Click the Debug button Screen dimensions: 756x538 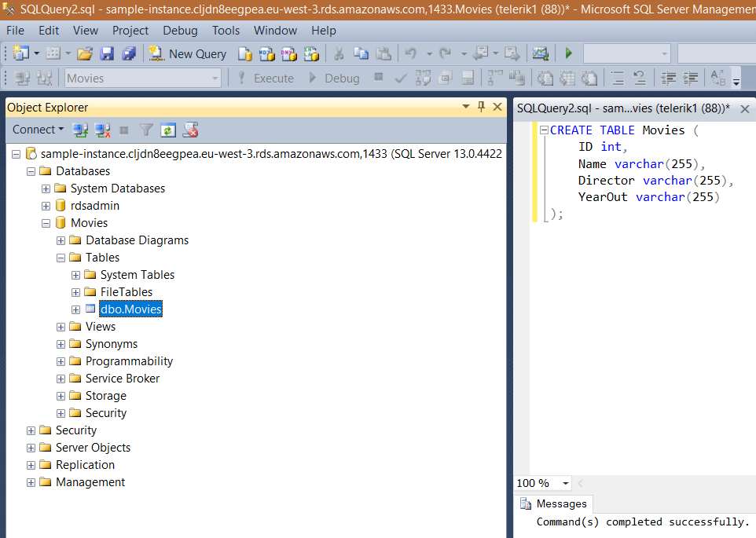tap(335, 78)
